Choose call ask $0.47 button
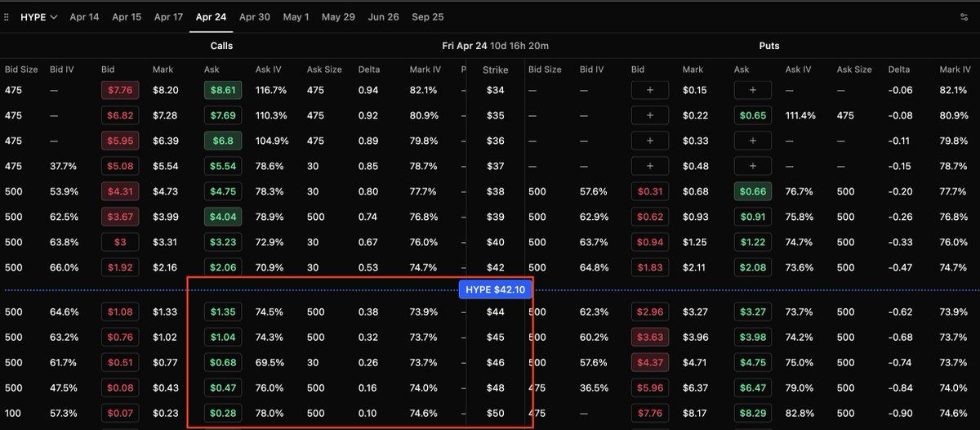Image resolution: width=980 pixels, height=430 pixels. tap(222, 387)
